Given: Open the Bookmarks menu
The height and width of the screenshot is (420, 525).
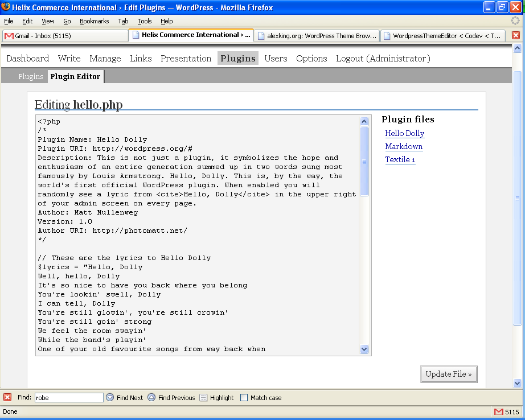Looking at the screenshot, I should click(x=93, y=21).
